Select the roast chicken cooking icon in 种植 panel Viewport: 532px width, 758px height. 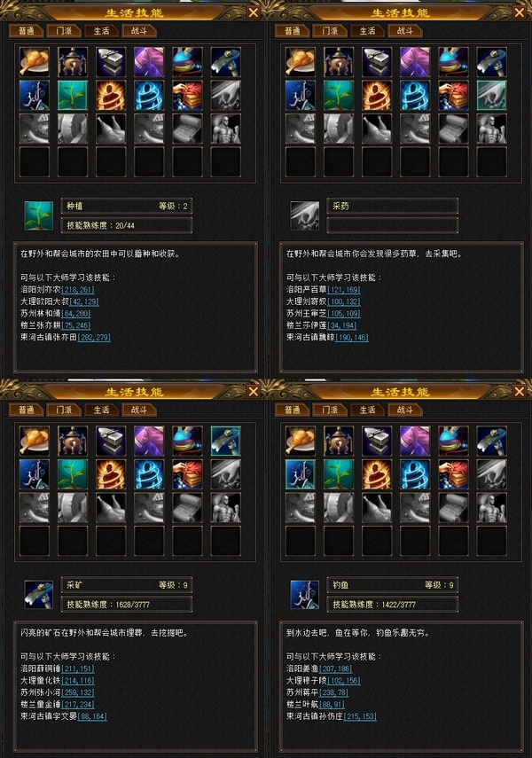[35, 62]
